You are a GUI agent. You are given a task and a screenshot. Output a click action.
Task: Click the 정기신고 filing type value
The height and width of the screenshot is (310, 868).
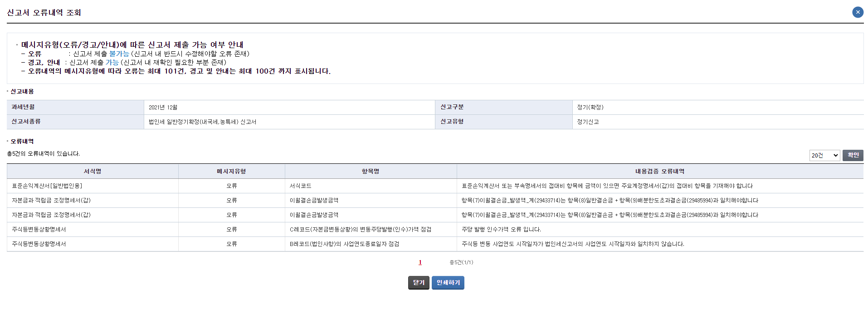pyautogui.click(x=588, y=122)
